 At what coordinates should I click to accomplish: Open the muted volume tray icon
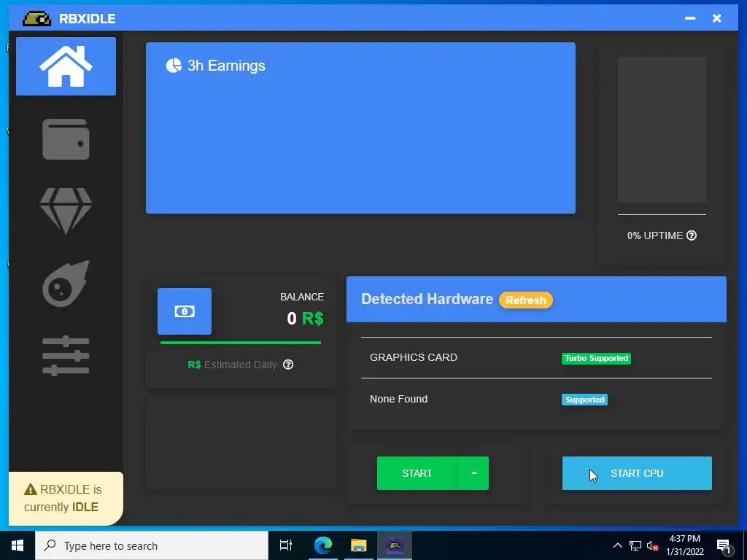(x=652, y=546)
